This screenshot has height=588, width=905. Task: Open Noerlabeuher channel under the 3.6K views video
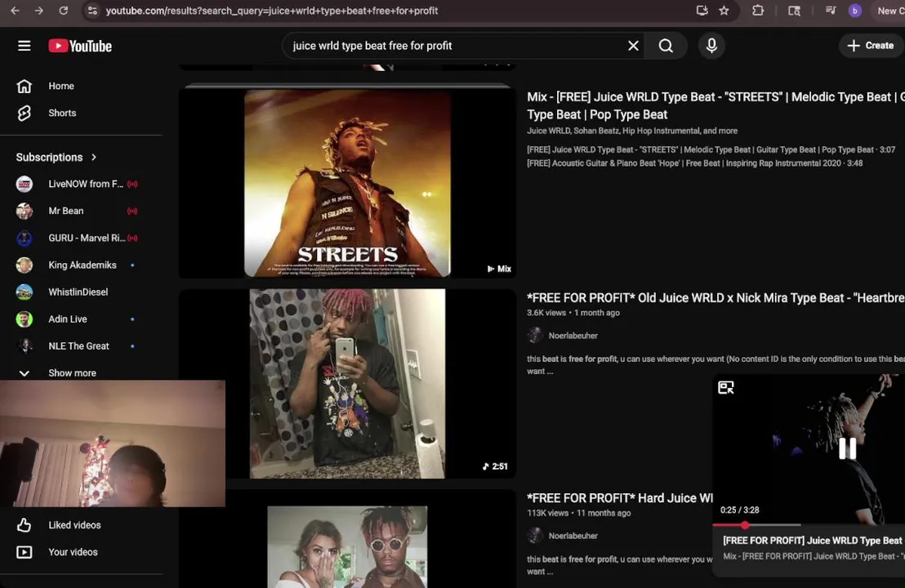573,336
